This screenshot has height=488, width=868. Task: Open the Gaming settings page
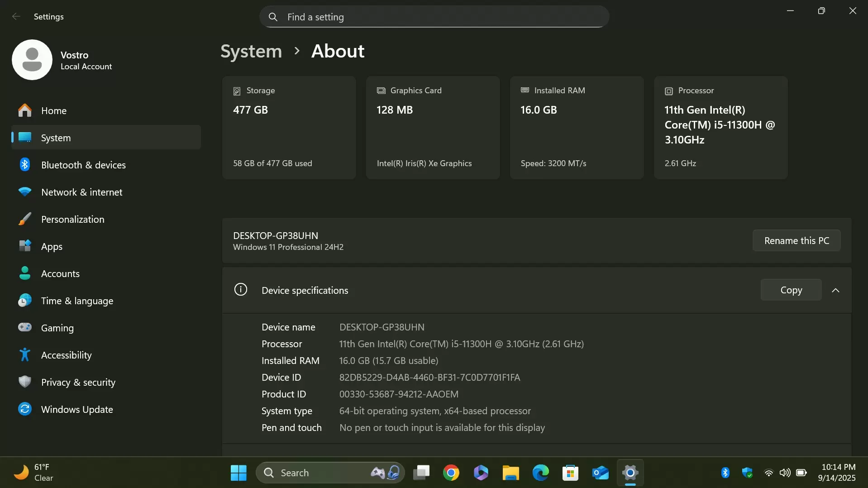coord(57,328)
